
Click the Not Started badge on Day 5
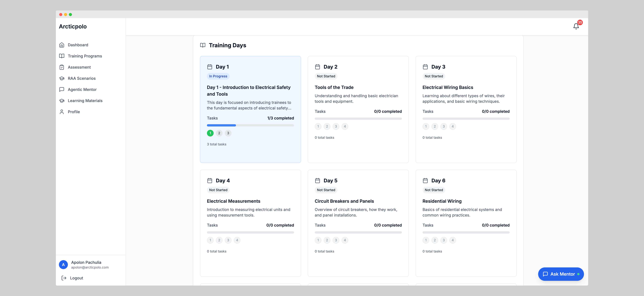326,190
